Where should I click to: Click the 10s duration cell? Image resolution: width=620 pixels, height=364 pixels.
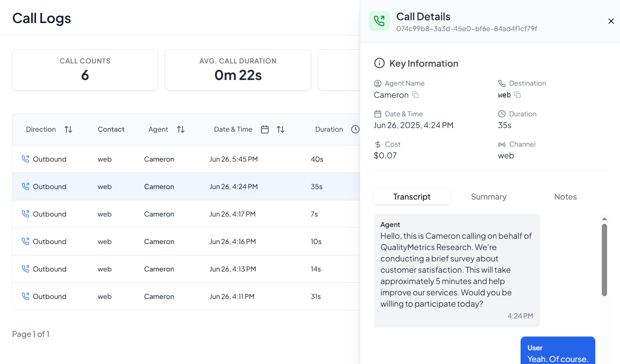coord(316,242)
